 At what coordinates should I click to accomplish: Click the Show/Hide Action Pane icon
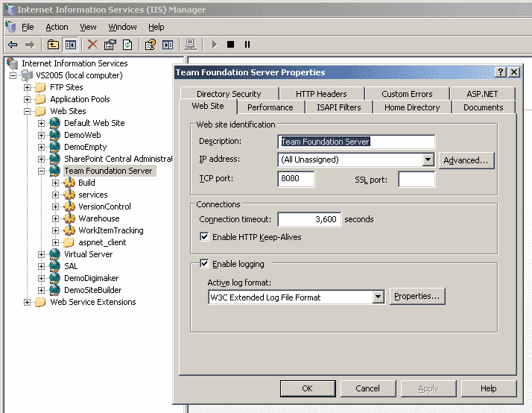(168, 45)
